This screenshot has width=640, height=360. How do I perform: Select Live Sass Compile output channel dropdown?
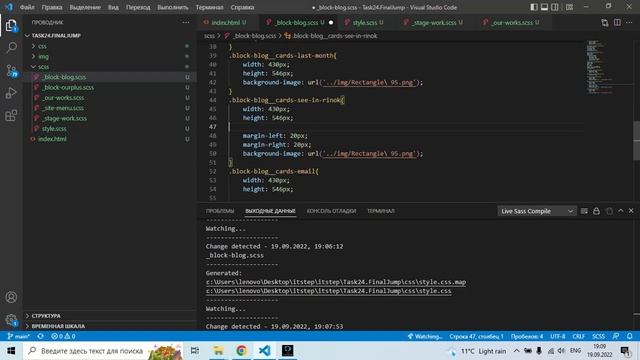pos(537,211)
